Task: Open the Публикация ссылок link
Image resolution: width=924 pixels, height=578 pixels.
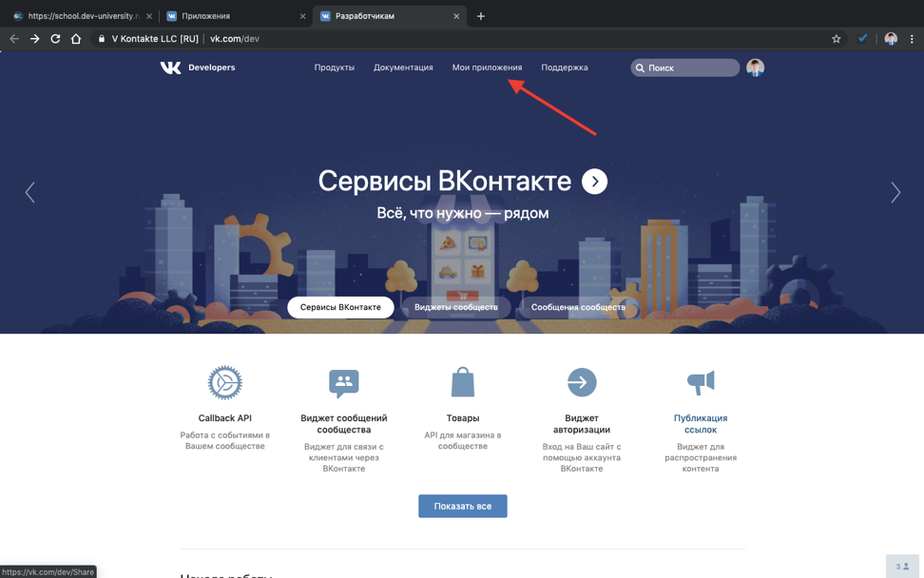Action: [701, 424]
